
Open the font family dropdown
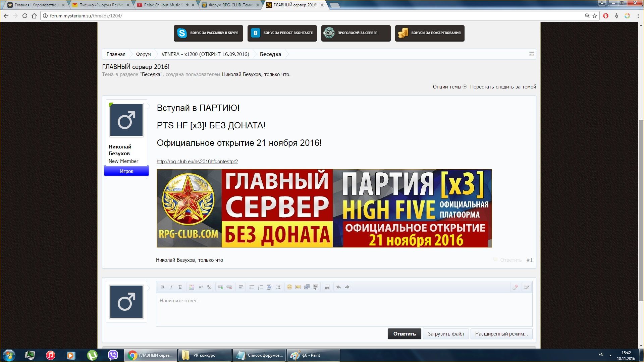209,287
